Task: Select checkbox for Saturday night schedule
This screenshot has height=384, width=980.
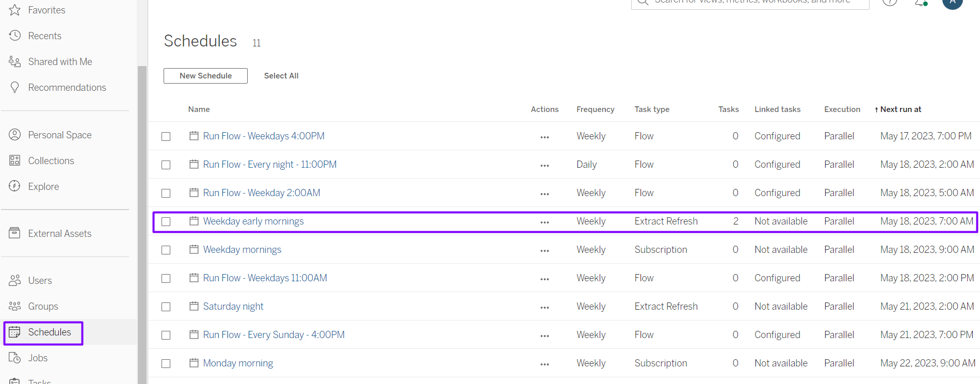Action: coord(166,307)
